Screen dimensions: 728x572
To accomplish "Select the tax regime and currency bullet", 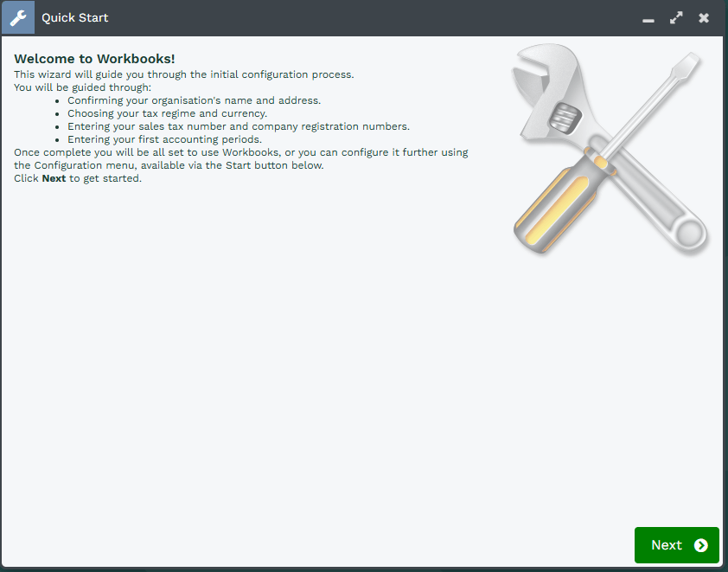I will click(167, 113).
